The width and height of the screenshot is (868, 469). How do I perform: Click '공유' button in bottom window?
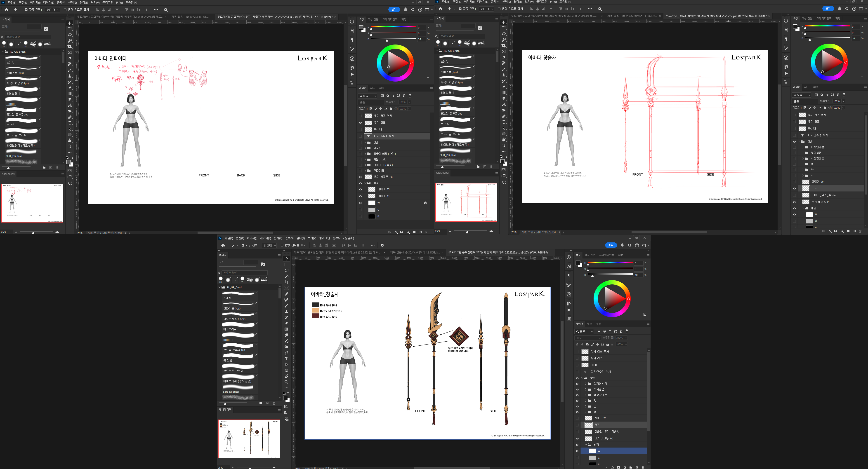click(x=611, y=245)
